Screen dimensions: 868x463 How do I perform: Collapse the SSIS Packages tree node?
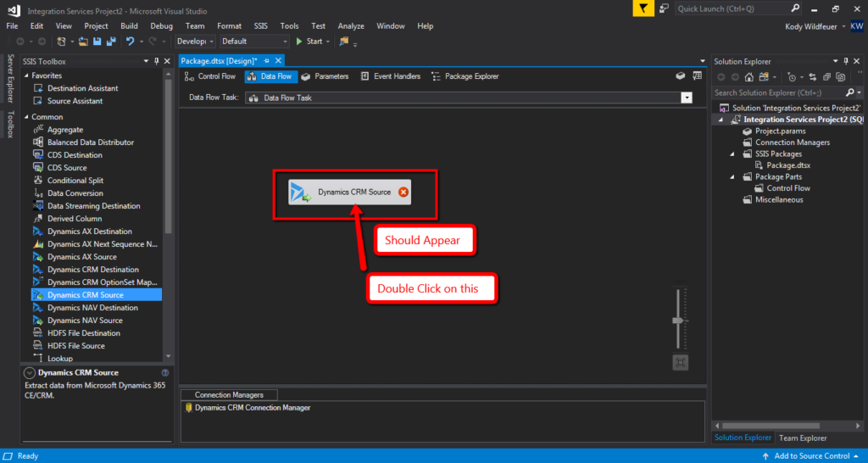point(733,154)
